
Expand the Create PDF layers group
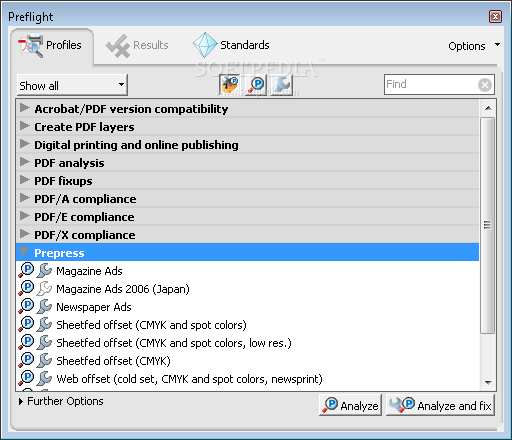coord(24,126)
